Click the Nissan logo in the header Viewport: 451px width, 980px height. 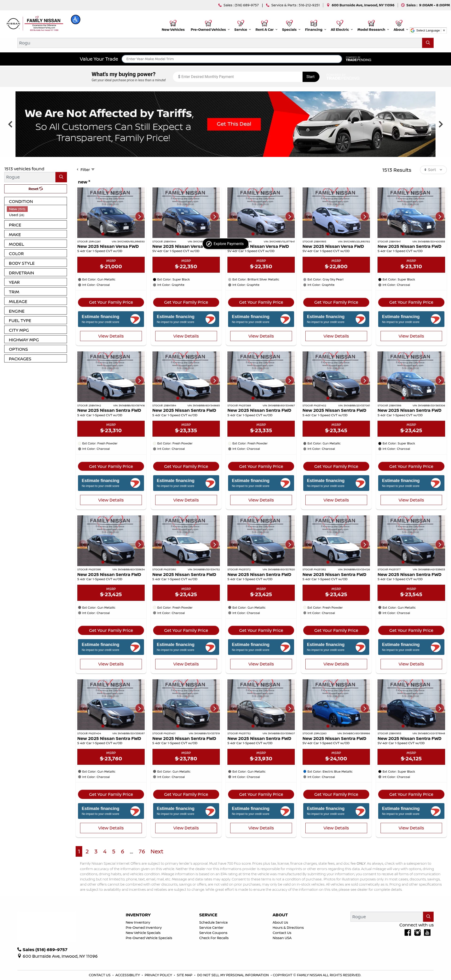13,23
